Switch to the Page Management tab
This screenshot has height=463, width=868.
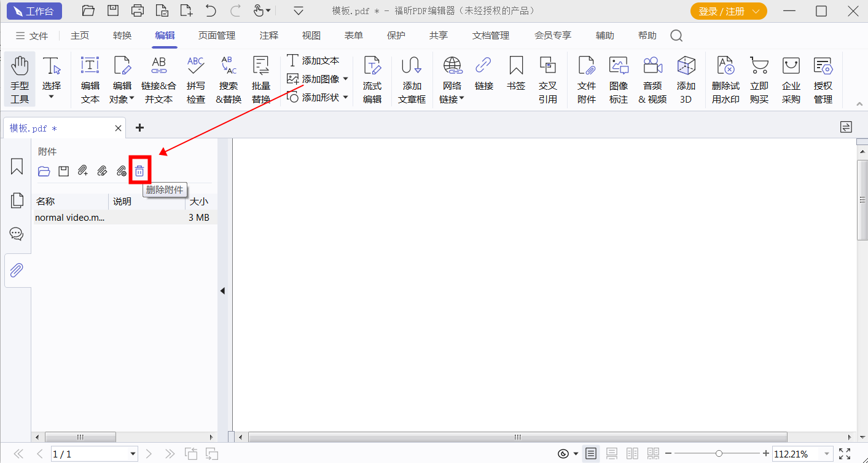[217, 36]
